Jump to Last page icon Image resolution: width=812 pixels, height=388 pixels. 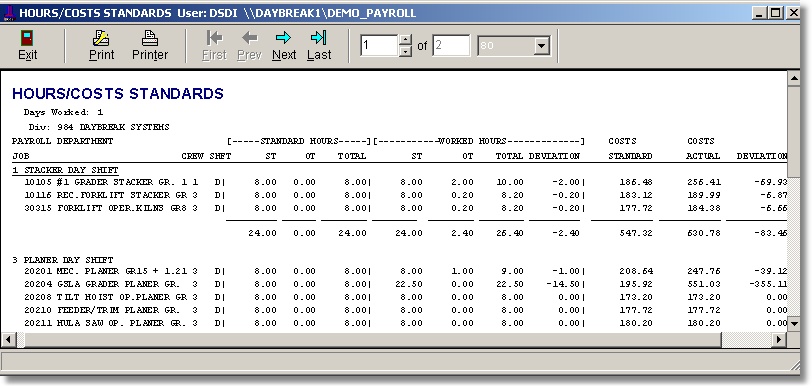(318, 37)
